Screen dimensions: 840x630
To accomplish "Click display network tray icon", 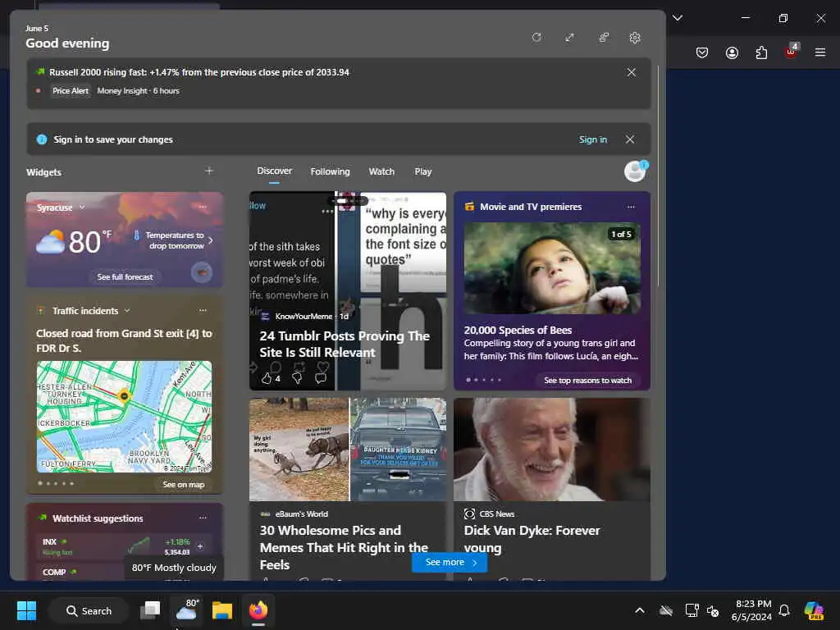I will pyautogui.click(x=692, y=610).
